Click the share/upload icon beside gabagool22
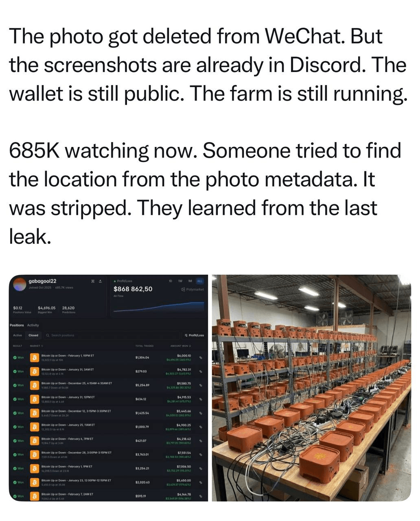 coord(100,281)
